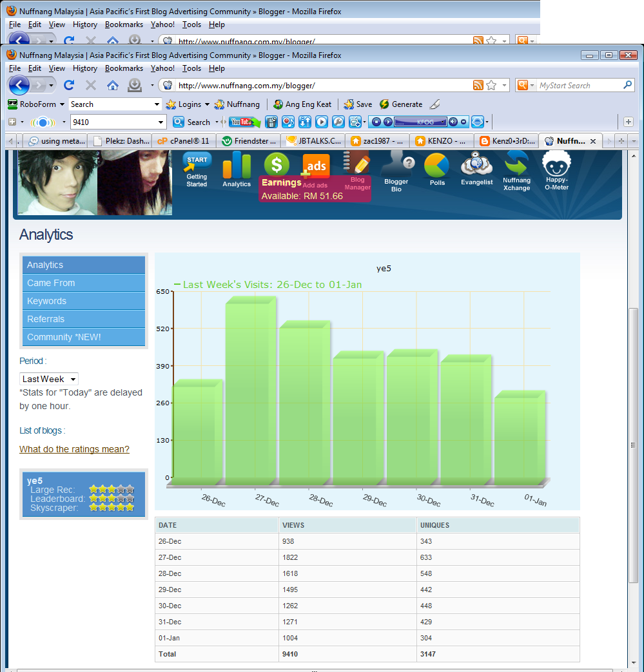This screenshot has height=672, width=644.
Task: Open the KFOG radio station dropdown
Action: 442,122
